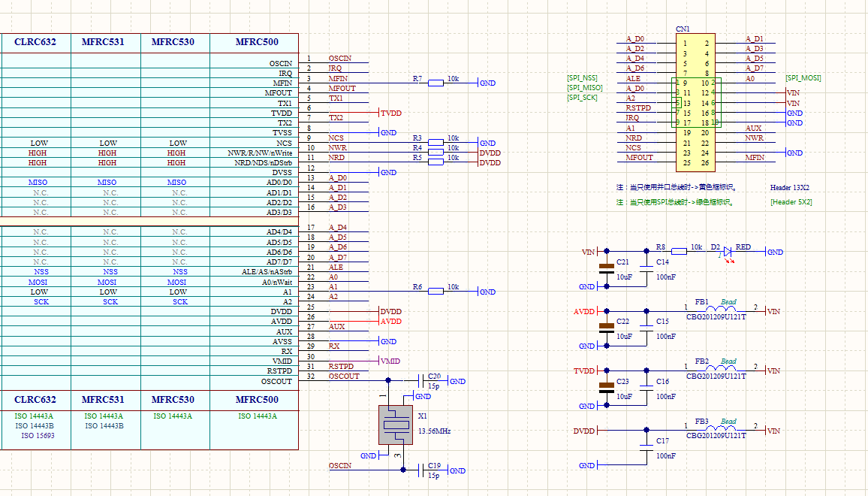This screenshot has height=496, width=868.
Task: Select the [SPI_MOSI] label
Action: coord(803,78)
